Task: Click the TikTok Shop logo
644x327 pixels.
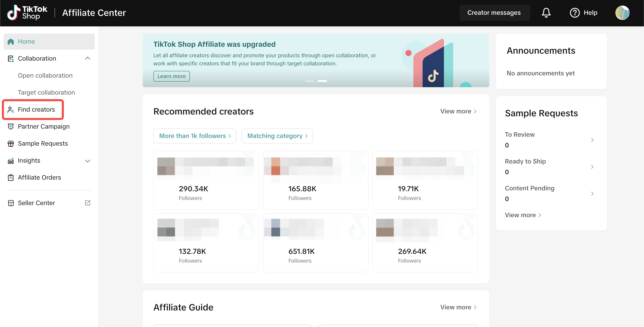Action: 27,13
